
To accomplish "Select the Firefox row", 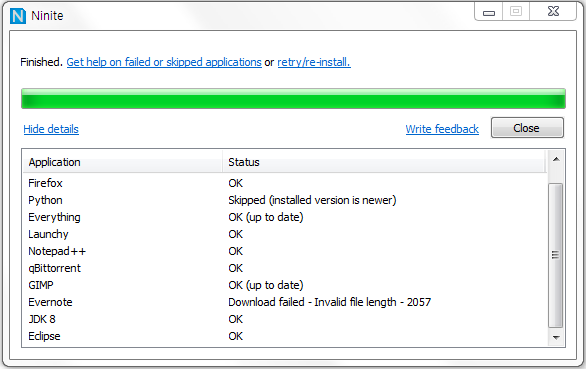I will tap(284, 183).
